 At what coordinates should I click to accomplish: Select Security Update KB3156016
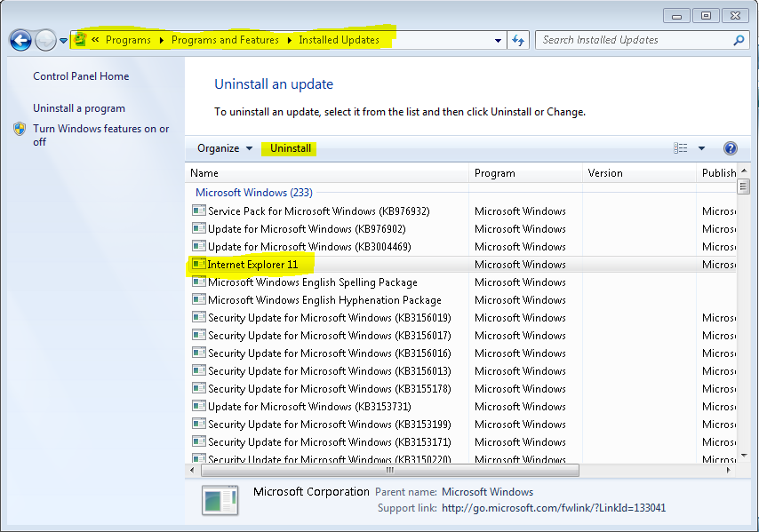click(x=330, y=353)
